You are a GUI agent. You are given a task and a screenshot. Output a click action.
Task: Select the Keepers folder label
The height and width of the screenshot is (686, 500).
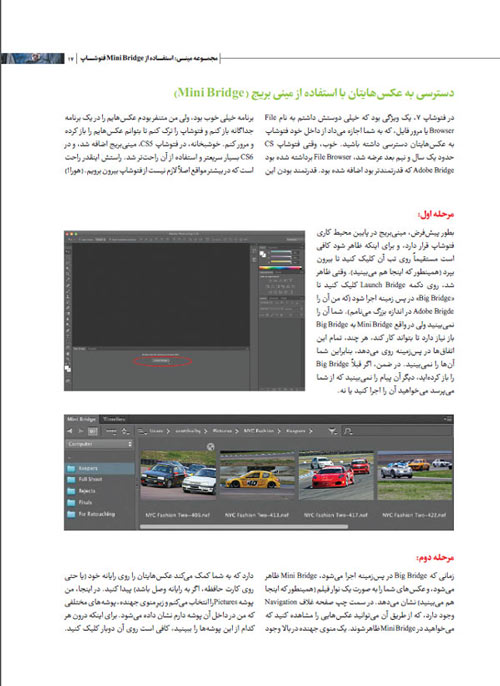click(x=88, y=469)
